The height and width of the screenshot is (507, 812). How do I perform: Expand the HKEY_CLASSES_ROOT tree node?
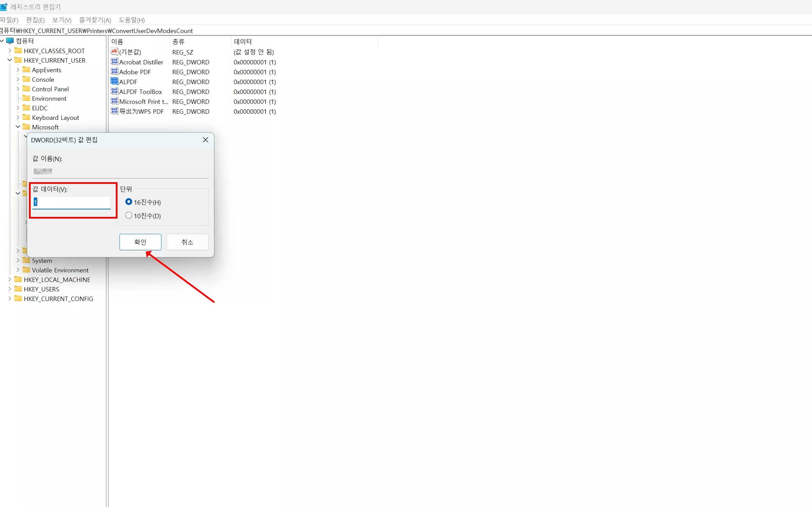(10, 51)
